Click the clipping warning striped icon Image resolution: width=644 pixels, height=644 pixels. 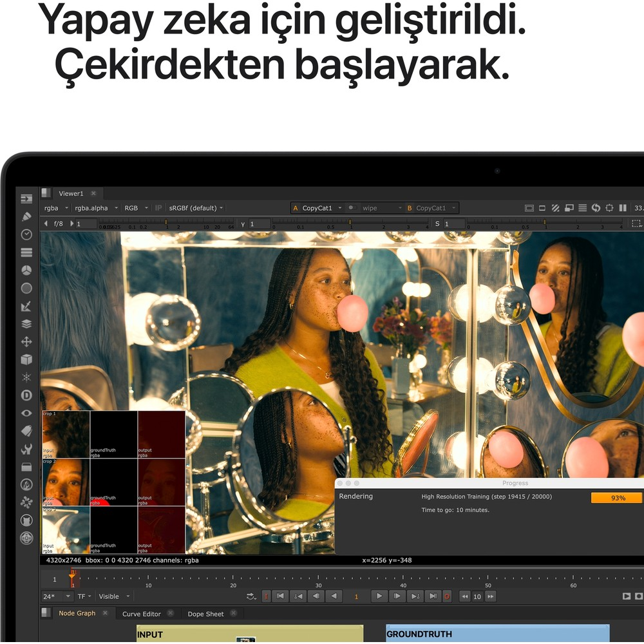555,208
